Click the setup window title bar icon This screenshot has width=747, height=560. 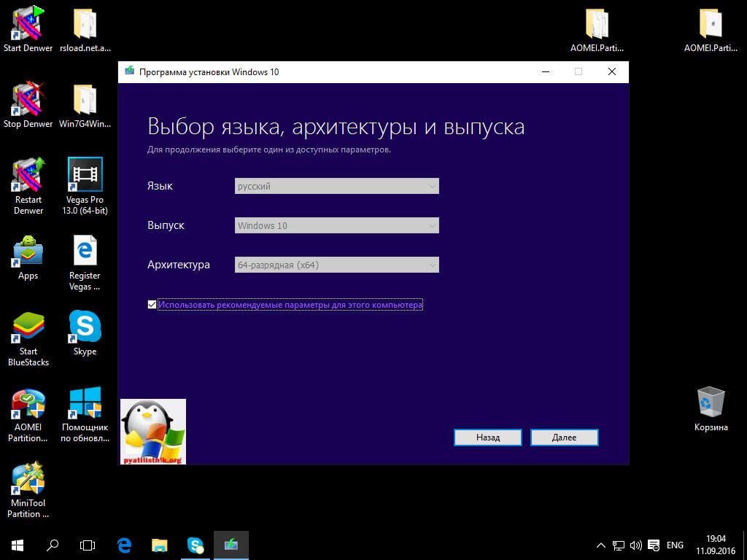tap(130, 71)
